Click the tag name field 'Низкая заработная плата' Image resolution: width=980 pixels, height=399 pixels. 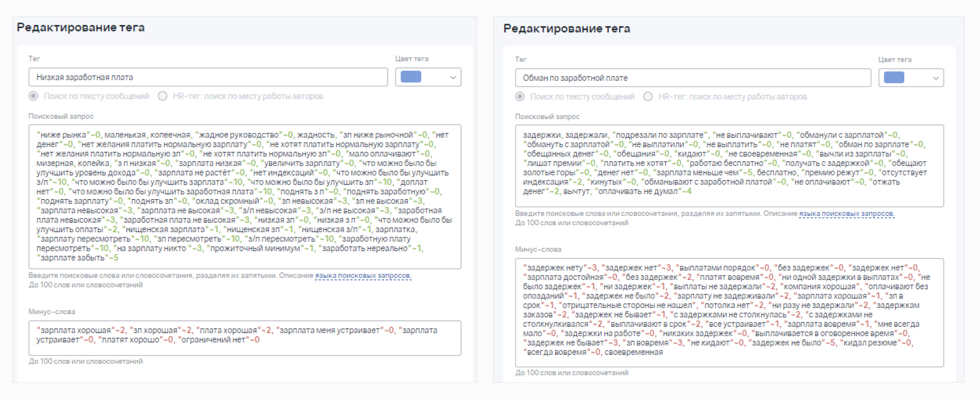[x=208, y=77]
